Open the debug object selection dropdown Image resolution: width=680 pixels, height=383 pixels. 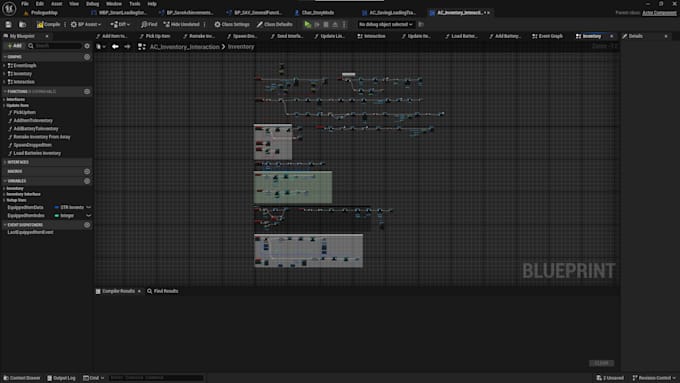click(386, 24)
